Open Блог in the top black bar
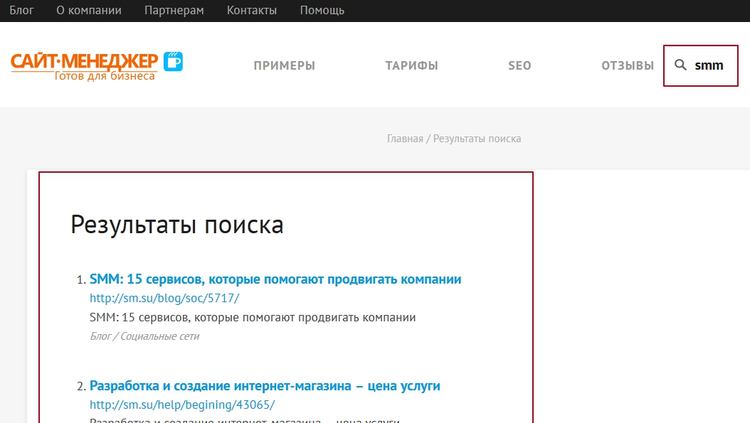 click(22, 10)
